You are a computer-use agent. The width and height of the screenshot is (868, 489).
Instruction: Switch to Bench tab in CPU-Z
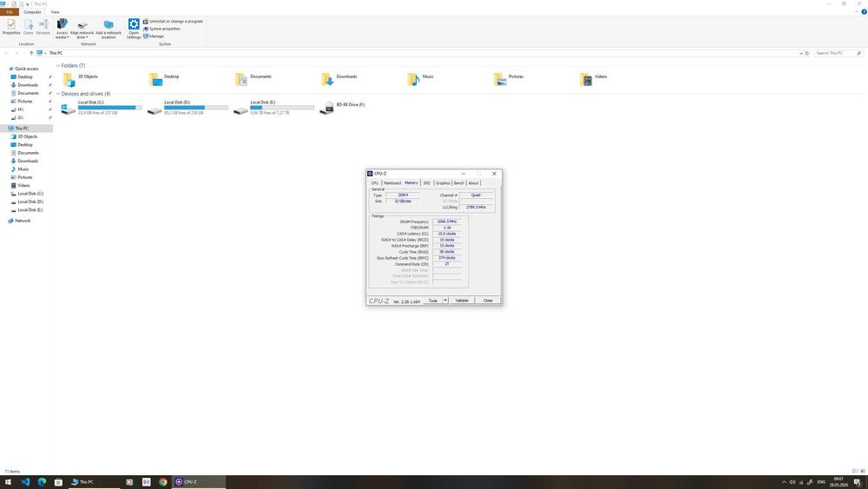click(459, 182)
